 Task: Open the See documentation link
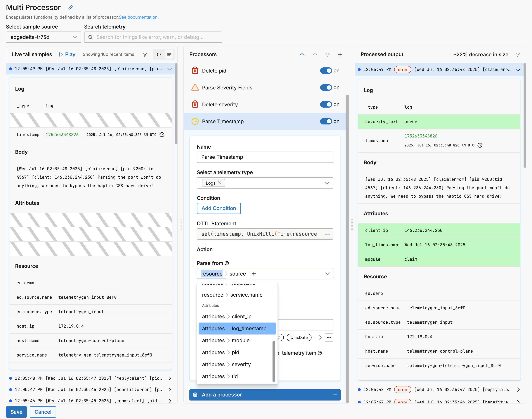[139, 17]
